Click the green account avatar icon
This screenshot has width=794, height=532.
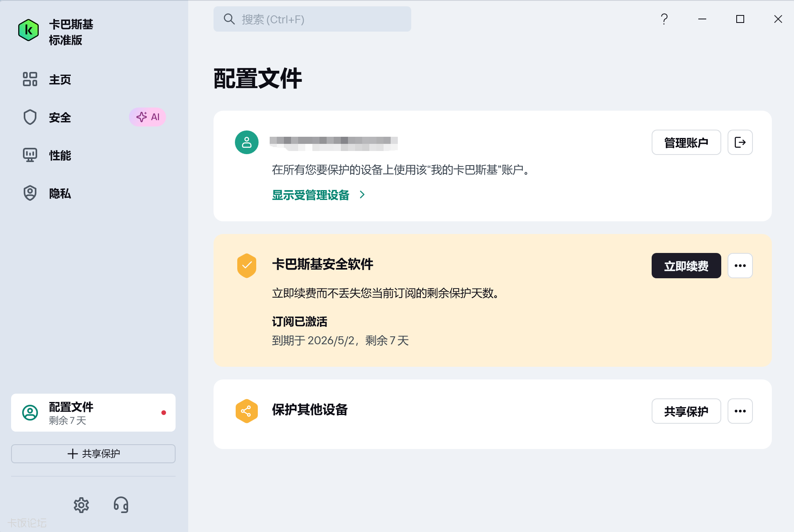tap(247, 142)
